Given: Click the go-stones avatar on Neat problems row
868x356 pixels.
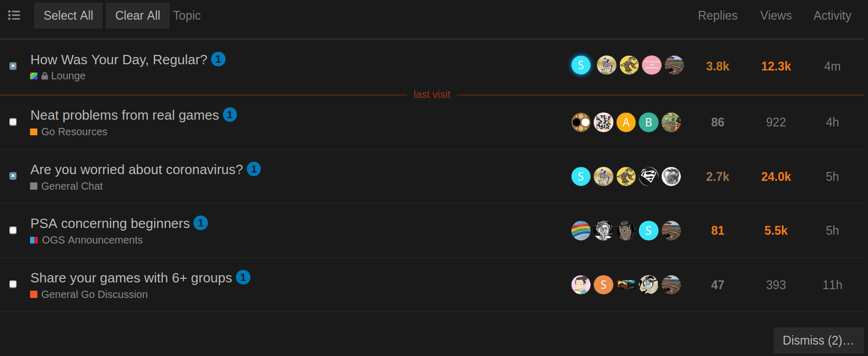Looking at the screenshot, I should pyautogui.click(x=581, y=122).
